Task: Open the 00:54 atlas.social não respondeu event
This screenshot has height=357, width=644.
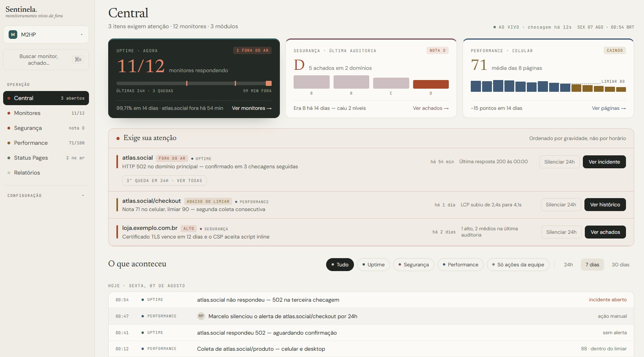Action: click(x=371, y=300)
